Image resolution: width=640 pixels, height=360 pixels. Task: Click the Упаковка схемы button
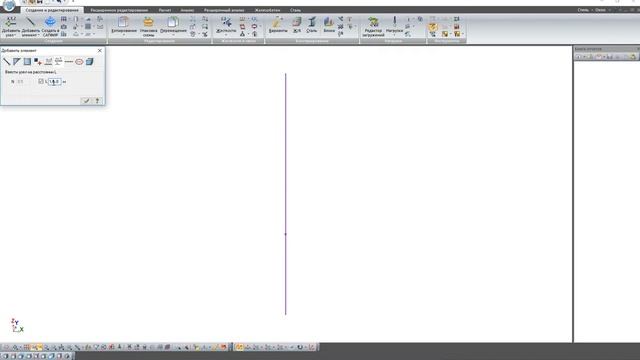(x=148, y=27)
